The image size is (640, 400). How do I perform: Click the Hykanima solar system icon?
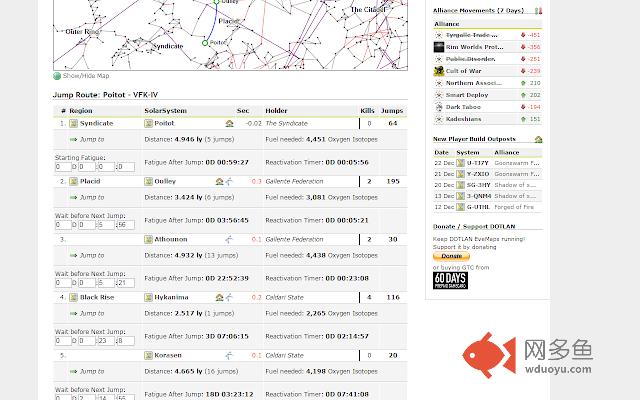(x=149, y=297)
